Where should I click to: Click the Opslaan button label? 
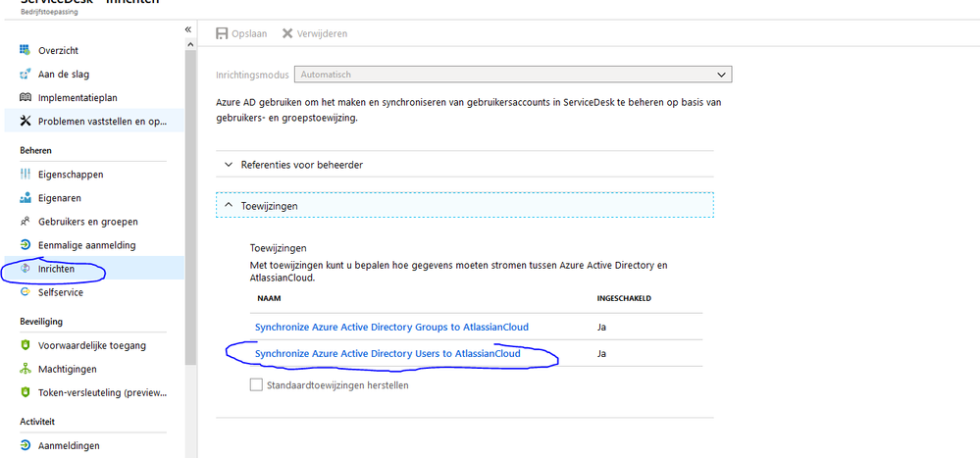point(249,33)
